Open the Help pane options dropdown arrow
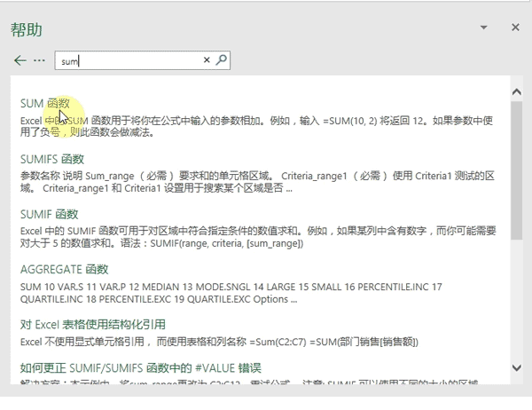Image resolution: width=532 pixels, height=410 pixels. 484,28
